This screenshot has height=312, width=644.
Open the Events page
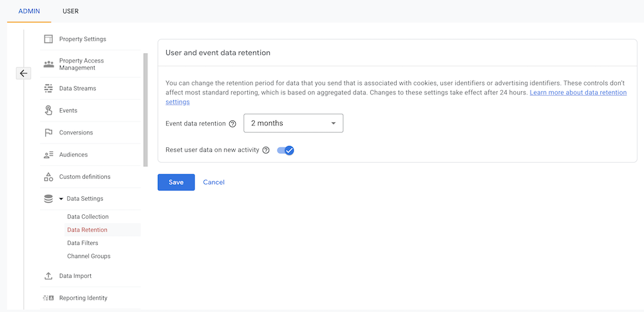click(68, 111)
